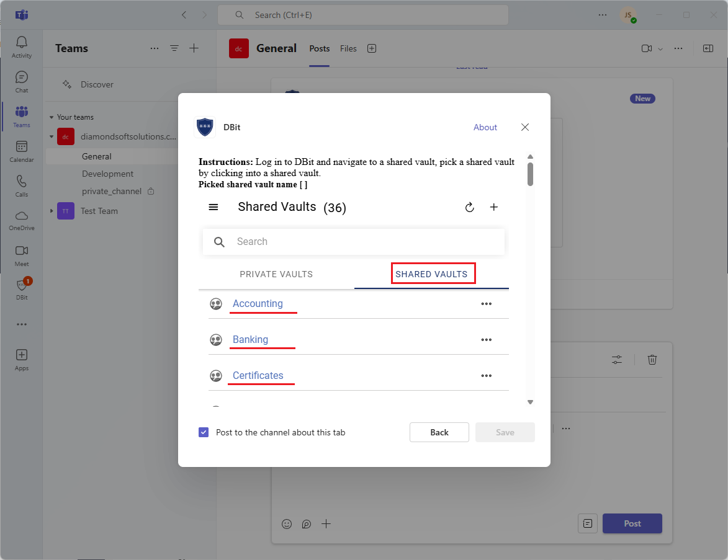Toggle the channel side pane icon
This screenshot has width=728, height=560.
tap(708, 49)
